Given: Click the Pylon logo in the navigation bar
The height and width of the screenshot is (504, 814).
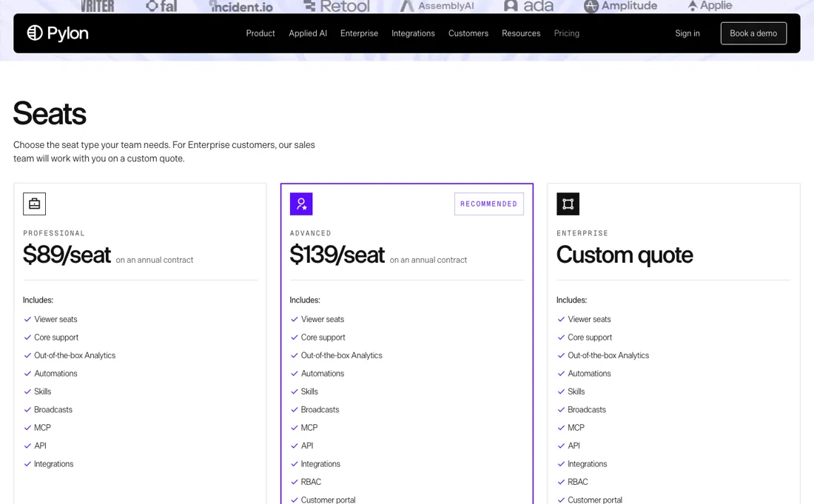Looking at the screenshot, I should pyautogui.click(x=58, y=33).
